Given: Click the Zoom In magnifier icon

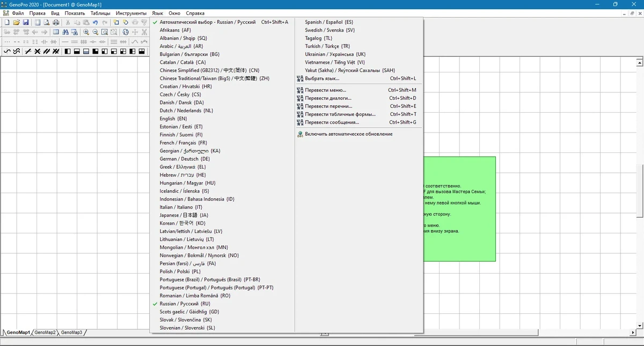Looking at the screenshot, I should [x=86, y=32].
